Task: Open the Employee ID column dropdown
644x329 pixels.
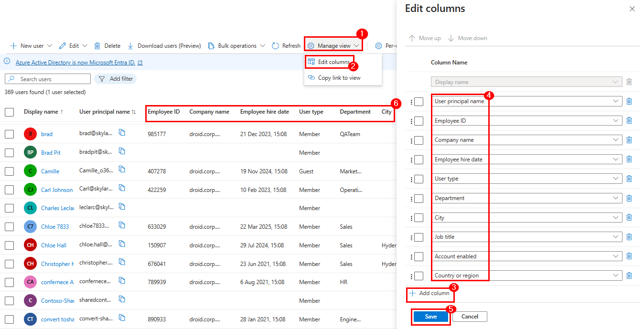Action: pos(526,121)
